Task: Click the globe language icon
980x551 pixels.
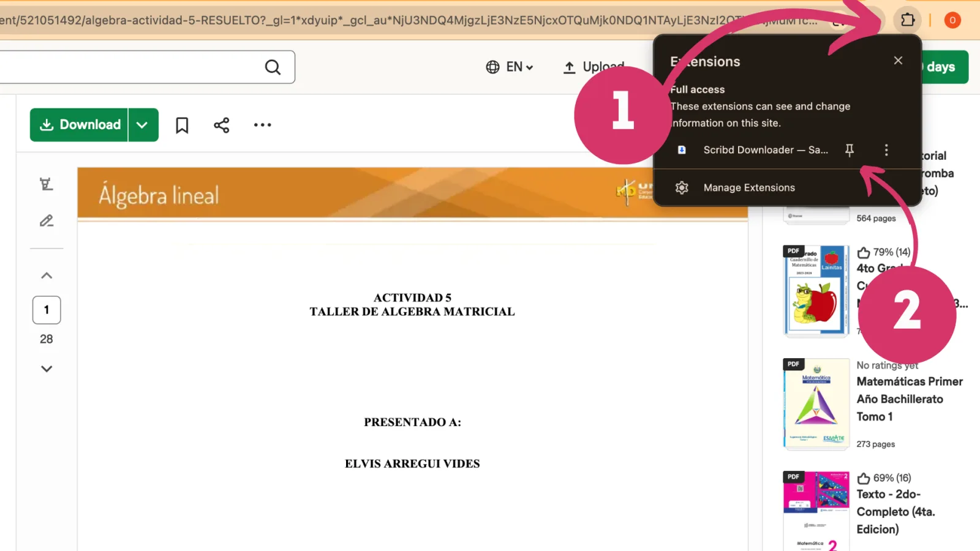Action: 492,67
